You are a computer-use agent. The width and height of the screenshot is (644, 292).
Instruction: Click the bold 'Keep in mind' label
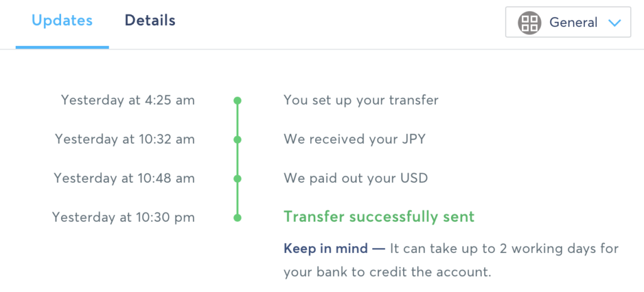coord(325,249)
